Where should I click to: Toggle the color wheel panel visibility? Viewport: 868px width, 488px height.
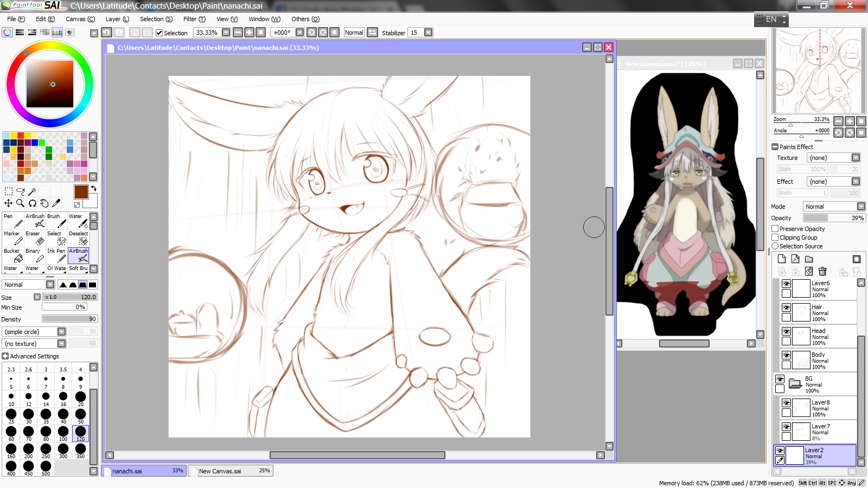coord(7,33)
